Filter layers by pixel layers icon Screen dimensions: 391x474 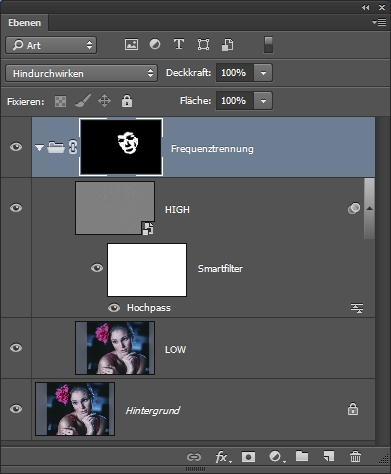(x=131, y=44)
